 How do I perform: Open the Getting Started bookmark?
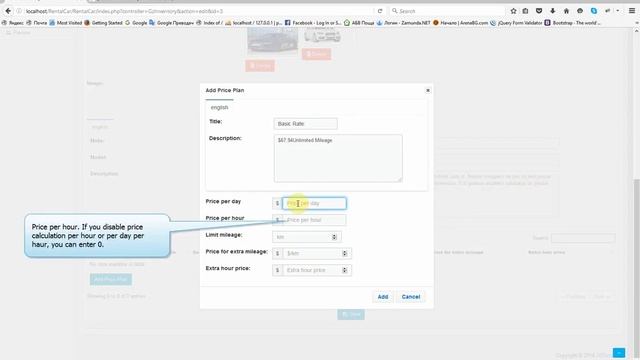point(103,23)
